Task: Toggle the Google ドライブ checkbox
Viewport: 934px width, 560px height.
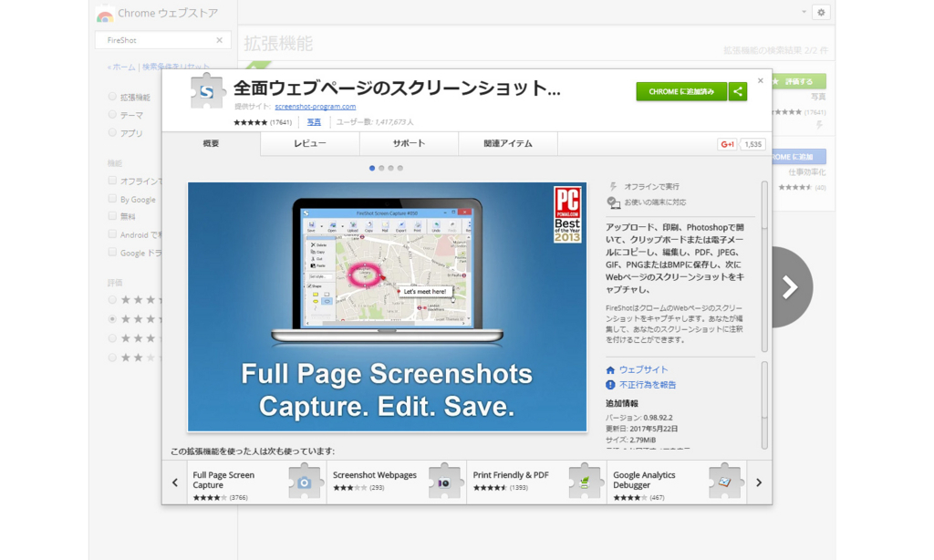Action: click(x=112, y=252)
